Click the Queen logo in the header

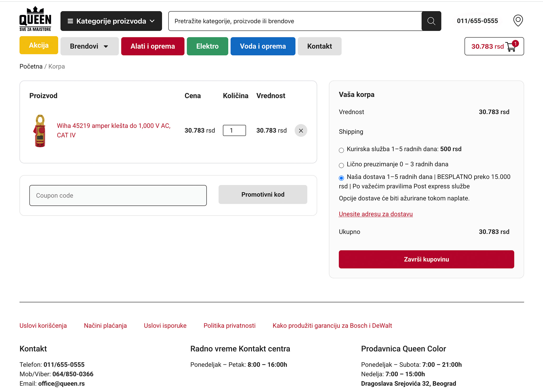coord(35,19)
